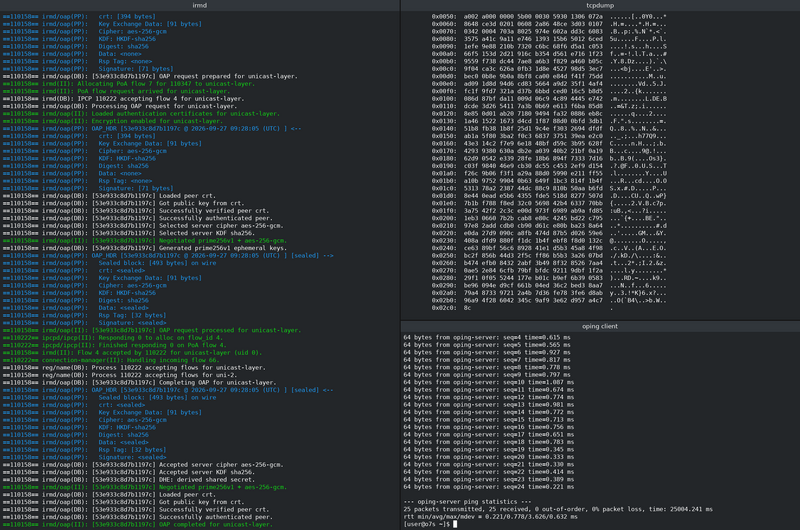
Task: Click tcpdump hex row at offset 0x01c0
Action: pyautogui.click(x=549, y=188)
